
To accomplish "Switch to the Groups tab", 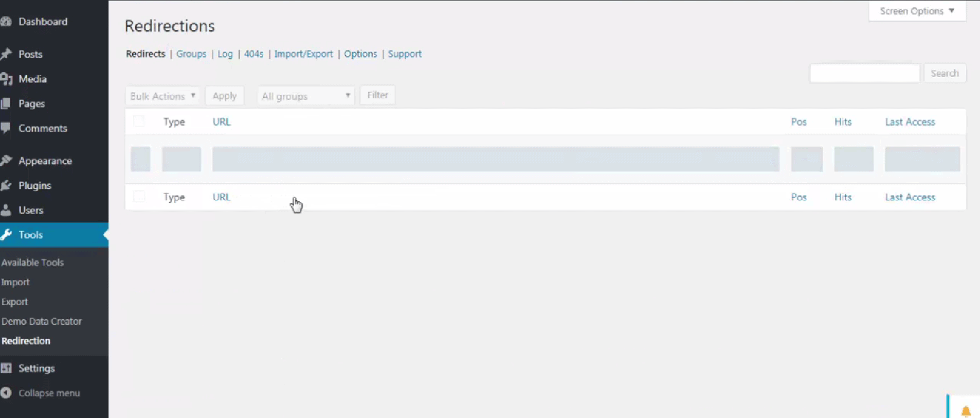I will (x=191, y=54).
